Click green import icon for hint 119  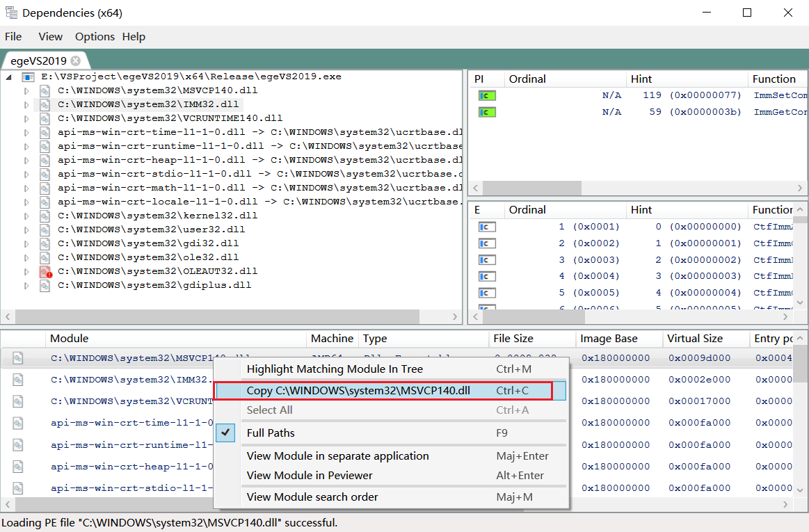point(487,95)
